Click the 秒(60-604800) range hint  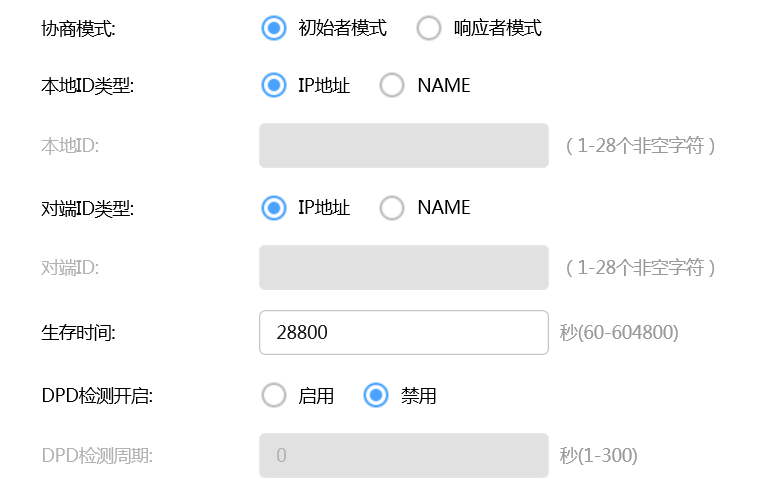[x=619, y=332]
